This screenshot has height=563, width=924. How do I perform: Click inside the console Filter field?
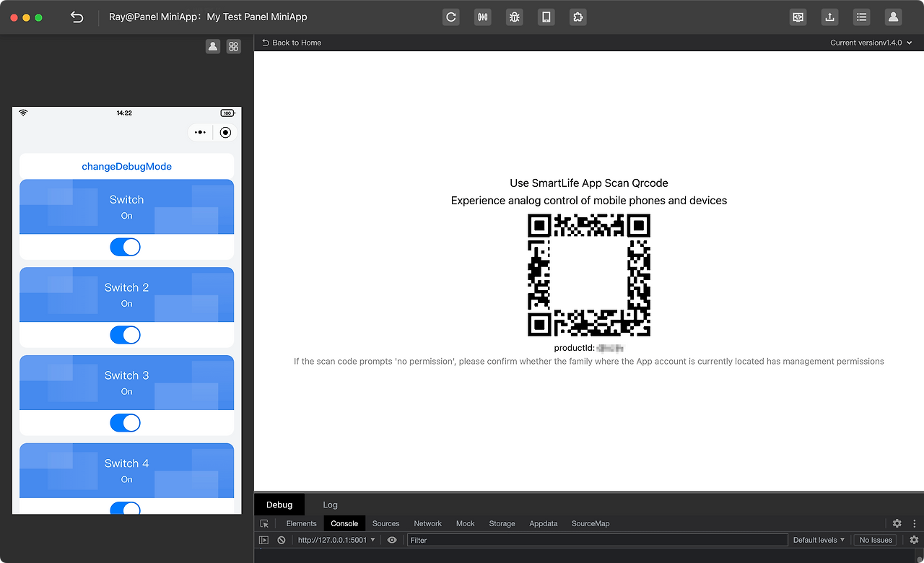(x=597, y=540)
